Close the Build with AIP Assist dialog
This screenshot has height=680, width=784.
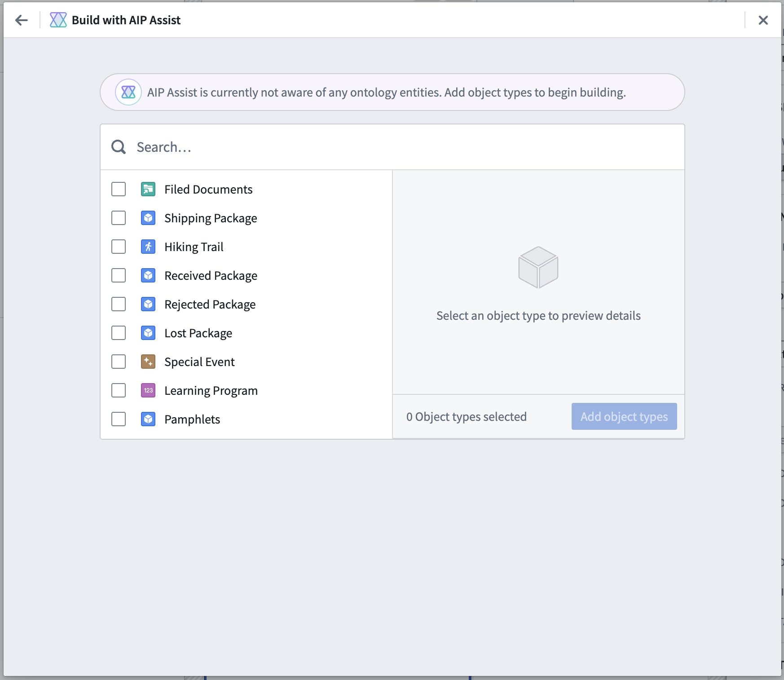pyautogui.click(x=763, y=20)
